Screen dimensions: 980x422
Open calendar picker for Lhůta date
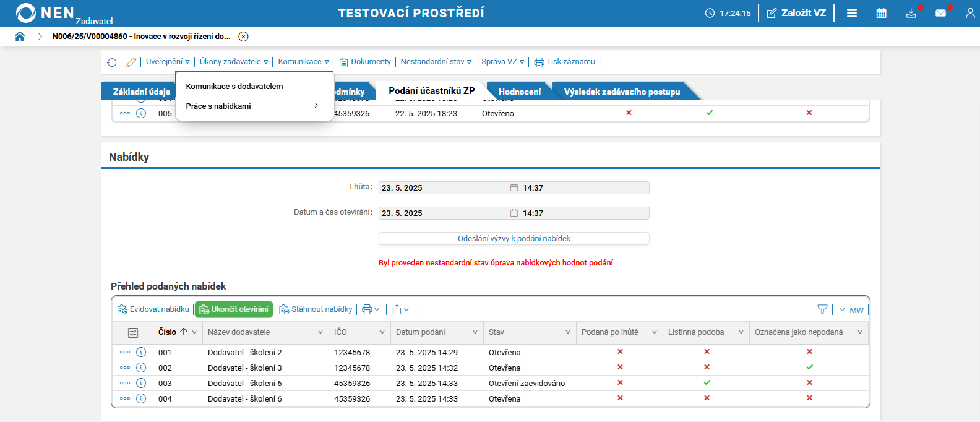coord(514,187)
